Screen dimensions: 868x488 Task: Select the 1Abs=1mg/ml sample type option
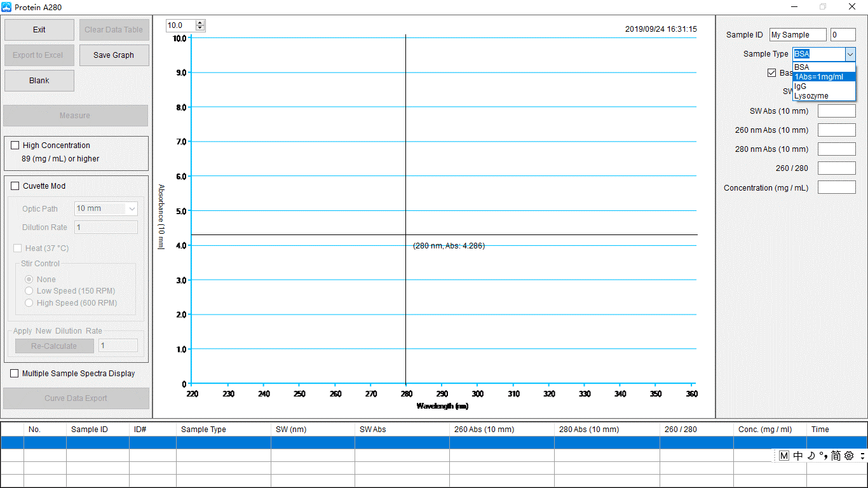click(x=819, y=77)
